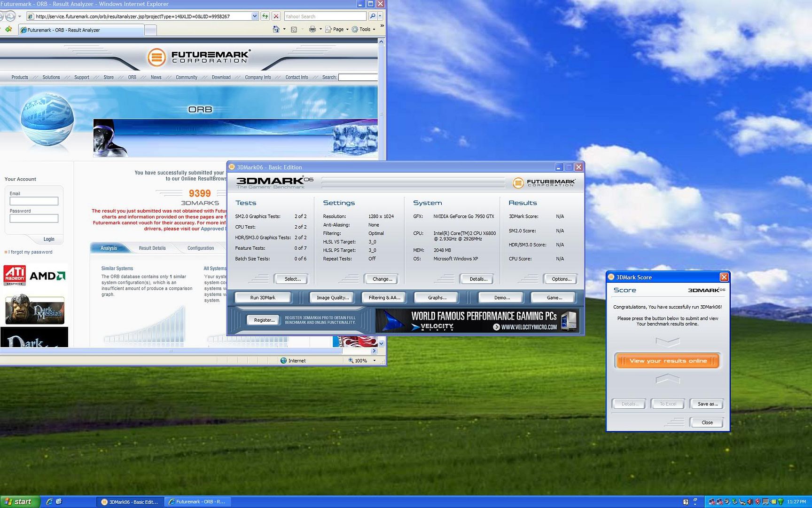Select Futuremark ORB Result Analyzer tab
The width and height of the screenshot is (812, 508).
tap(81, 30)
